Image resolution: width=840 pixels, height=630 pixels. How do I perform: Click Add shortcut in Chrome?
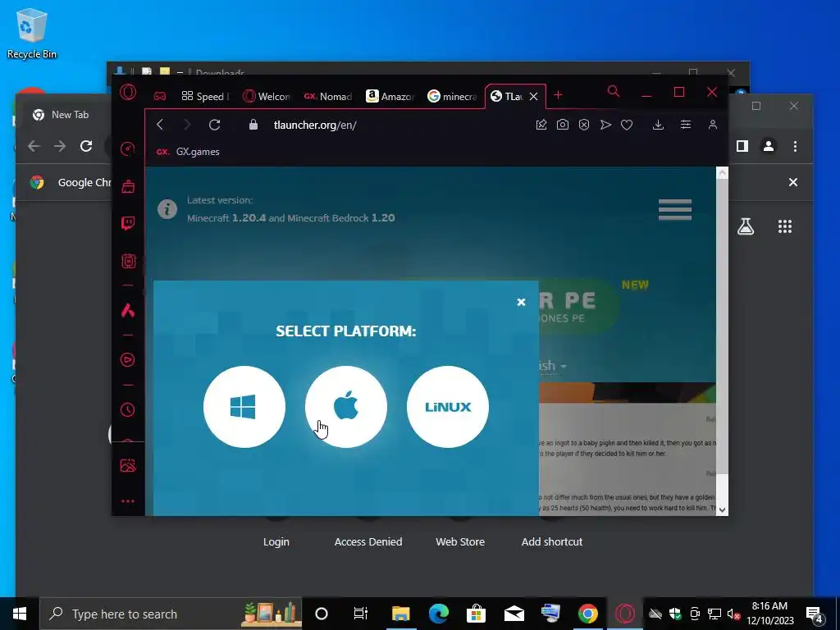coord(552,541)
